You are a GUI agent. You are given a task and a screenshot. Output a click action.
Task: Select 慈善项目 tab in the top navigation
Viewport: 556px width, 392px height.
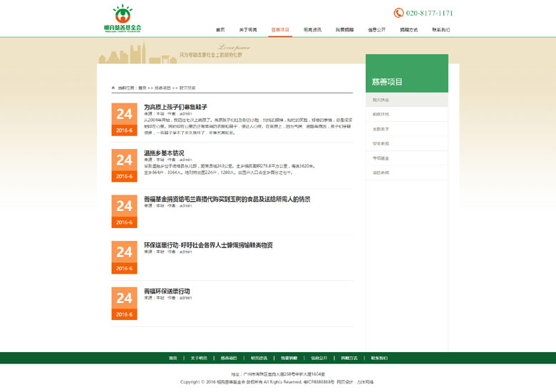click(x=280, y=30)
